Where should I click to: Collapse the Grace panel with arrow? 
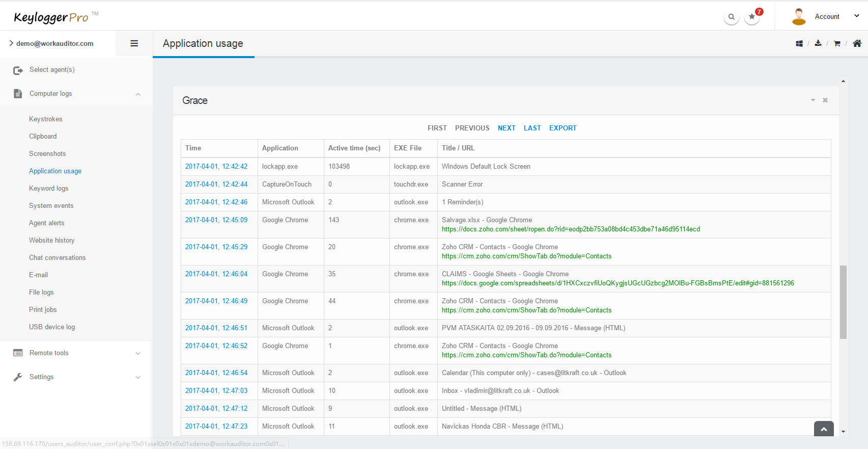813,100
